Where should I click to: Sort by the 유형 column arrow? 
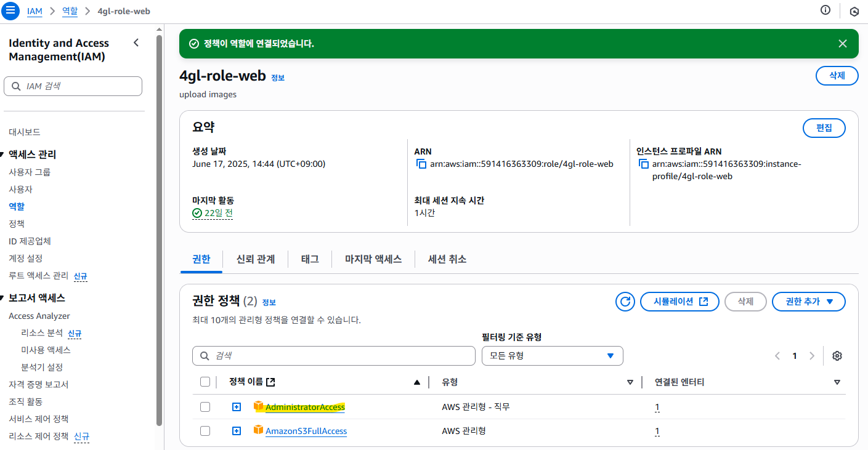(630, 382)
